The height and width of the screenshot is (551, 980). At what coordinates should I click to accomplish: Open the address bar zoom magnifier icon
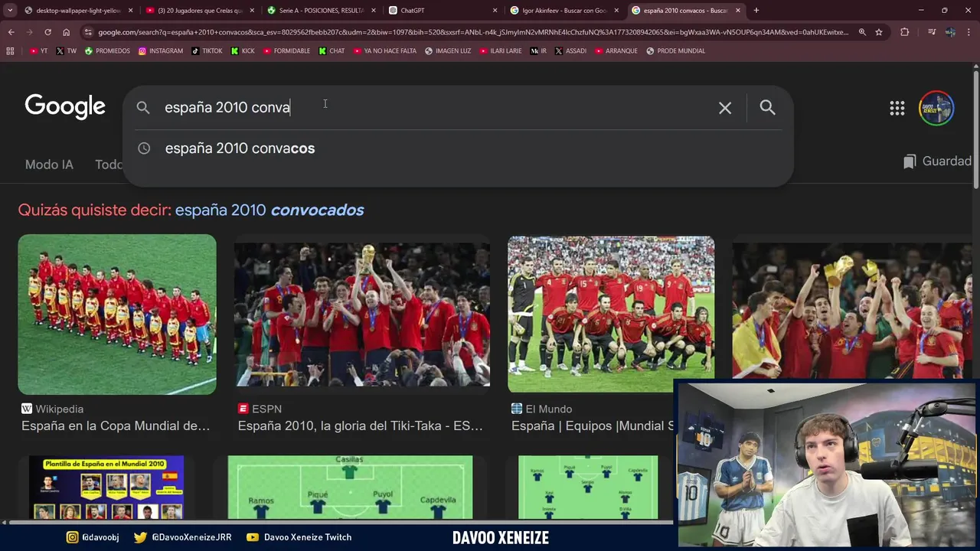(x=862, y=32)
